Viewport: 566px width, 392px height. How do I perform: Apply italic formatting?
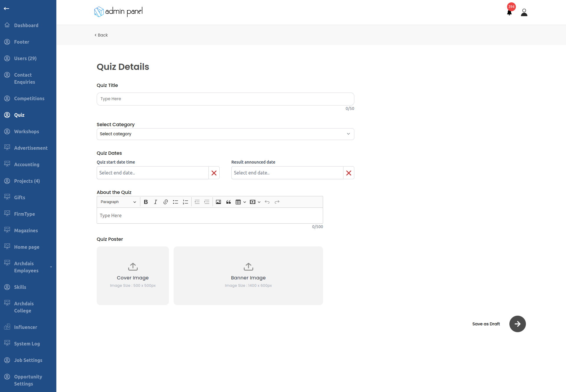pyautogui.click(x=155, y=202)
